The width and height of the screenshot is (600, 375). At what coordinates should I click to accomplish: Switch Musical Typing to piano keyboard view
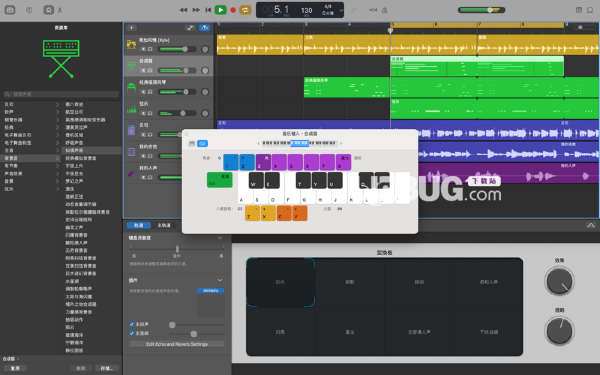(192, 143)
